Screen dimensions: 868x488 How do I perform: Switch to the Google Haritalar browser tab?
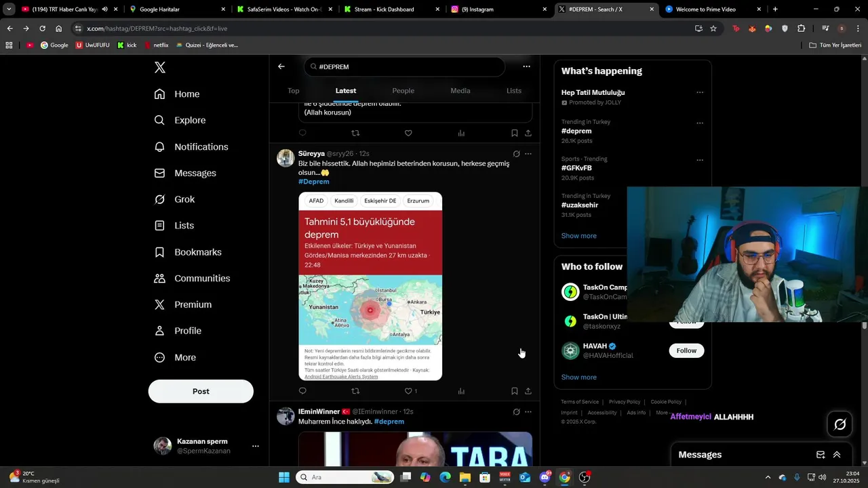coord(178,9)
